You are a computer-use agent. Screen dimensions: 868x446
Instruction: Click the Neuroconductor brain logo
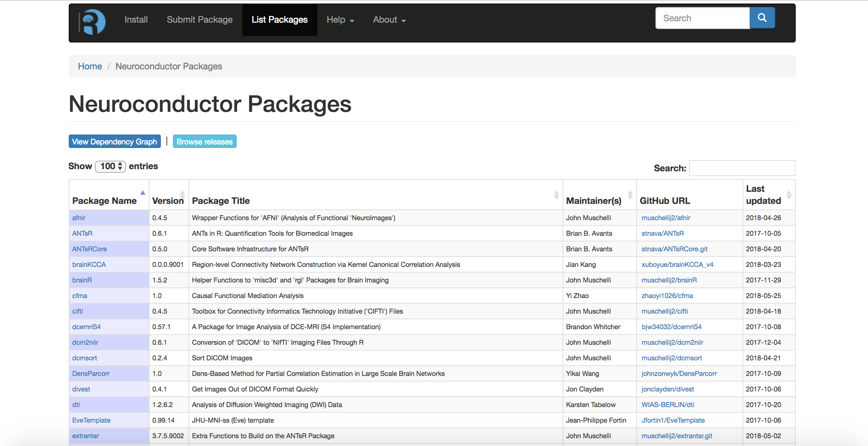(92, 22)
